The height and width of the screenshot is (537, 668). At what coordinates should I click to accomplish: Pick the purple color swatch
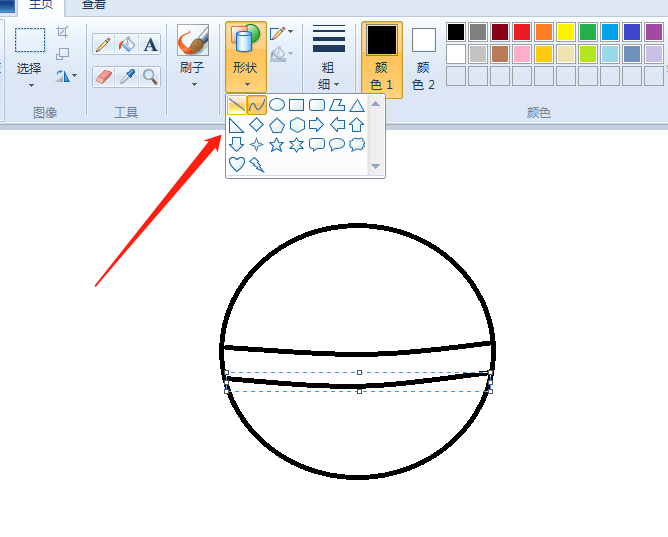(654, 32)
